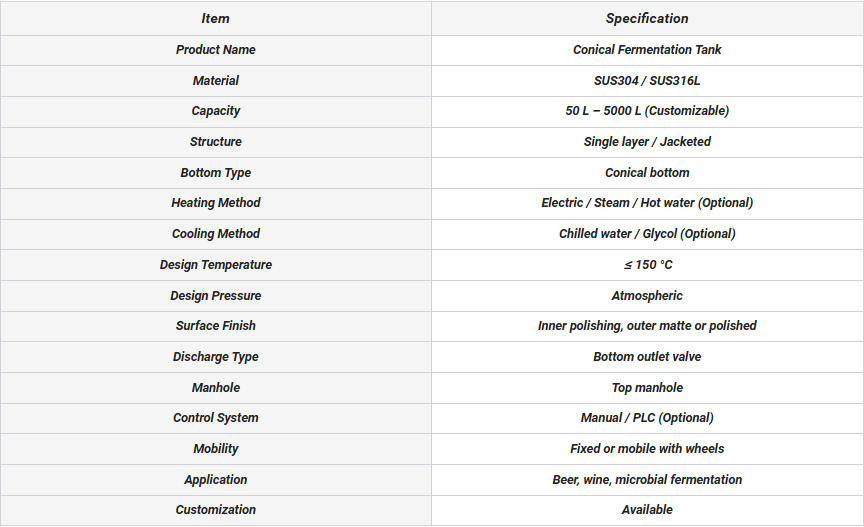Select 'Single layer / Jacketed' structure value
Screen dimensions: 864x527
click(647, 142)
